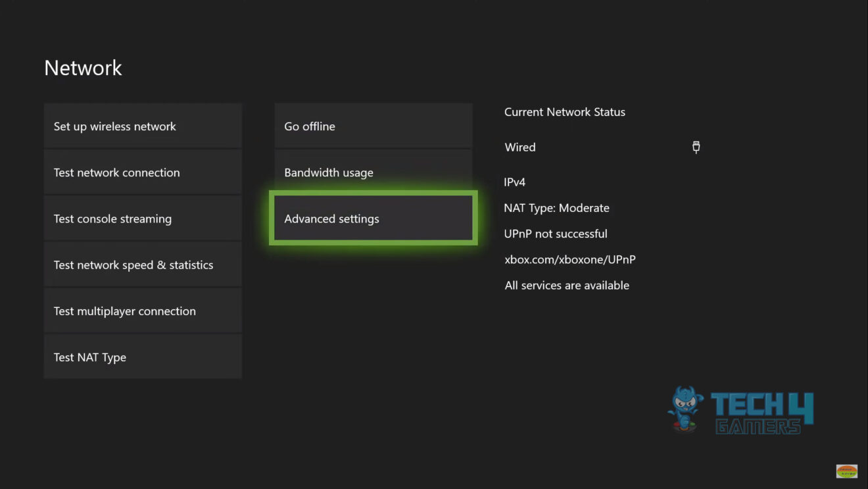Select the small badge in bottom-right corner

coord(846,471)
